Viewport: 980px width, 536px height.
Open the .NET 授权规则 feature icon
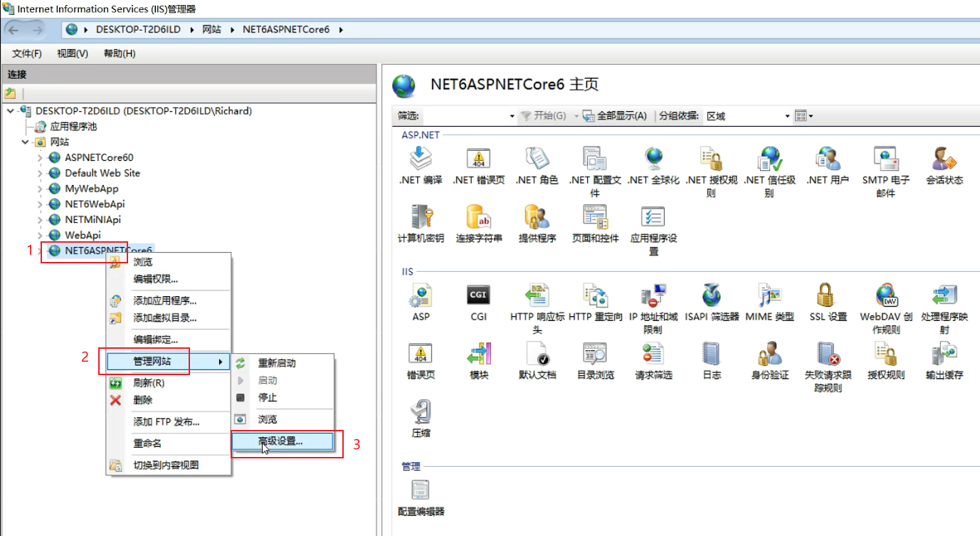pos(711,159)
